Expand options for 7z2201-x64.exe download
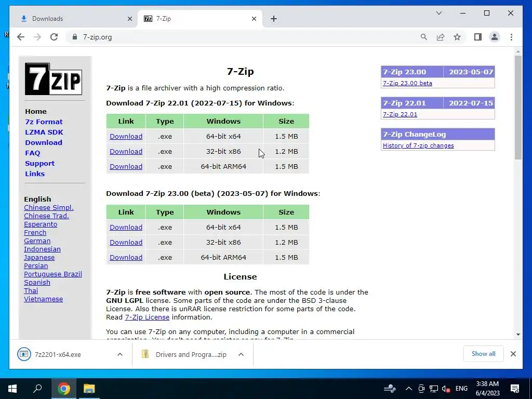Viewport: 532px width, 399px height. coord(120,354)
